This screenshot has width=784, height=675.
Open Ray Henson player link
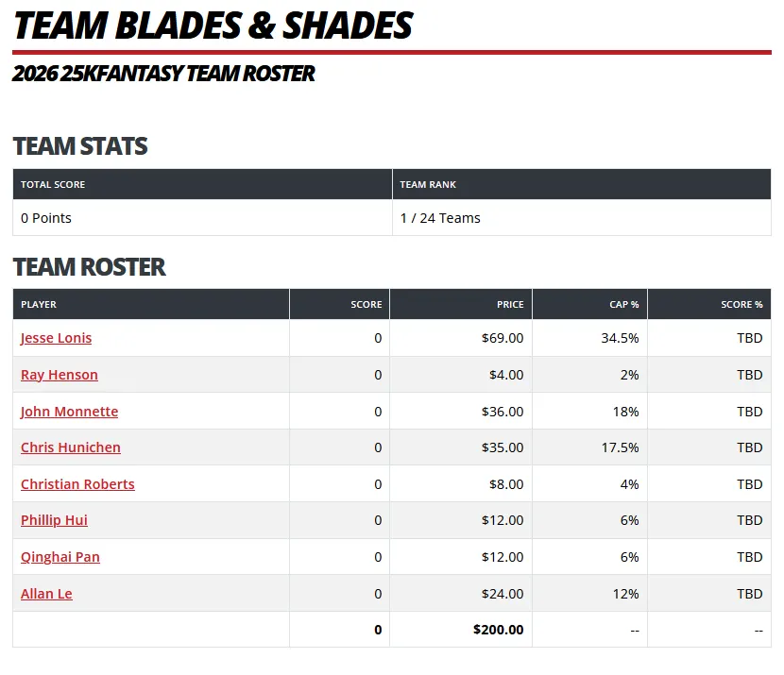click(59, 375)
